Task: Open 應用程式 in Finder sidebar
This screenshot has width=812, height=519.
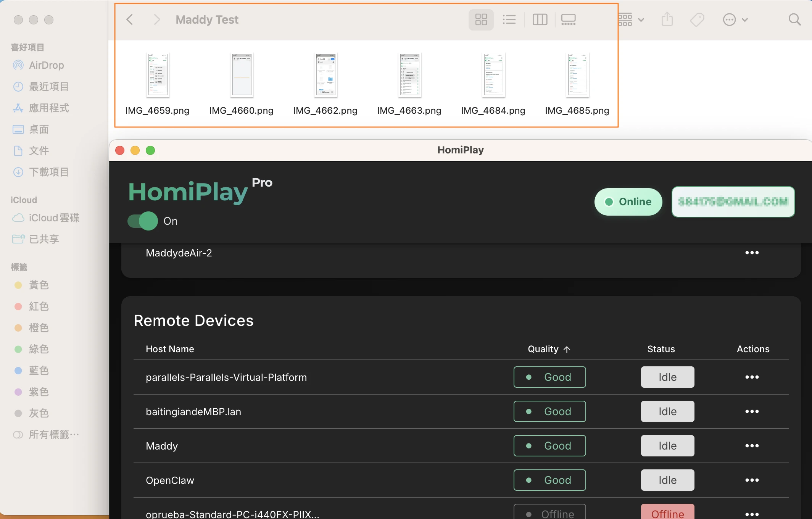Action: click(x=40, y=108)
